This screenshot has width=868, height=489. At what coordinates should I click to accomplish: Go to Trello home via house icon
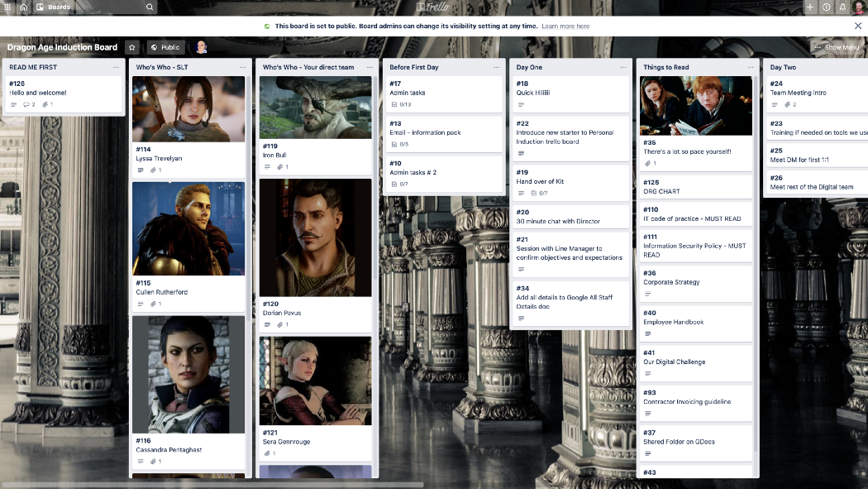point(23,7)
